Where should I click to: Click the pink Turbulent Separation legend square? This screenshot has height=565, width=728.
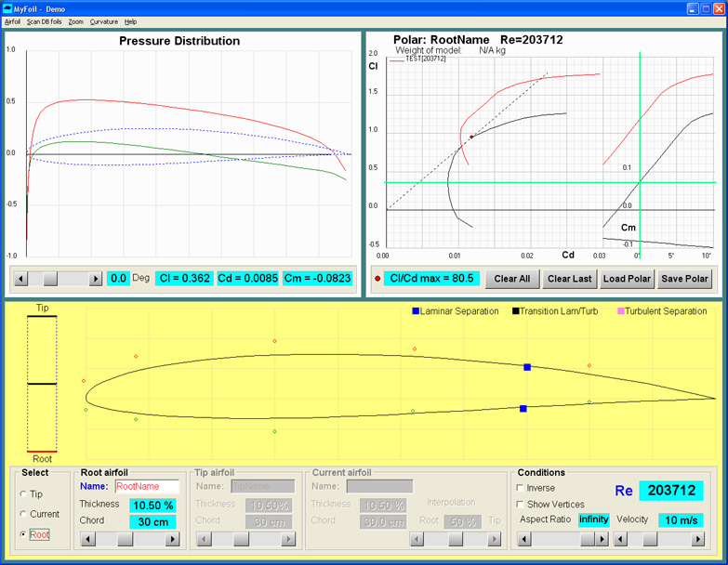point(620,311)
